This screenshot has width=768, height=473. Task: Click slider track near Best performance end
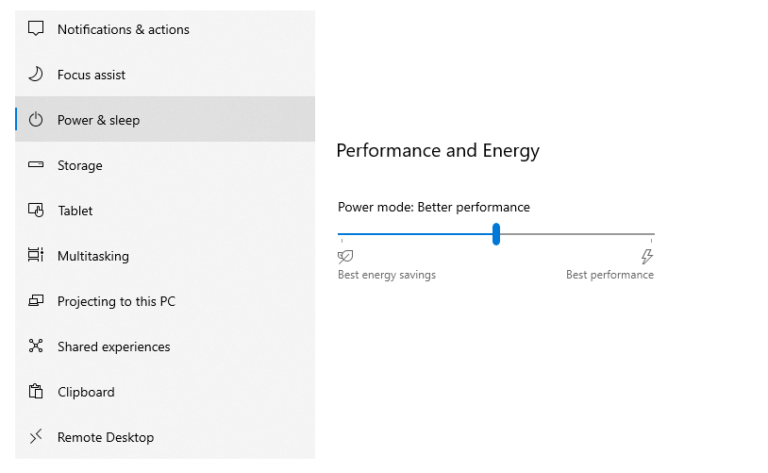pyautogui.click(x=642, y=234)
